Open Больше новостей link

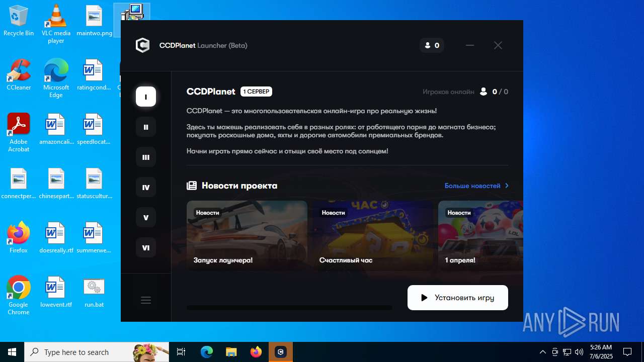476,186
